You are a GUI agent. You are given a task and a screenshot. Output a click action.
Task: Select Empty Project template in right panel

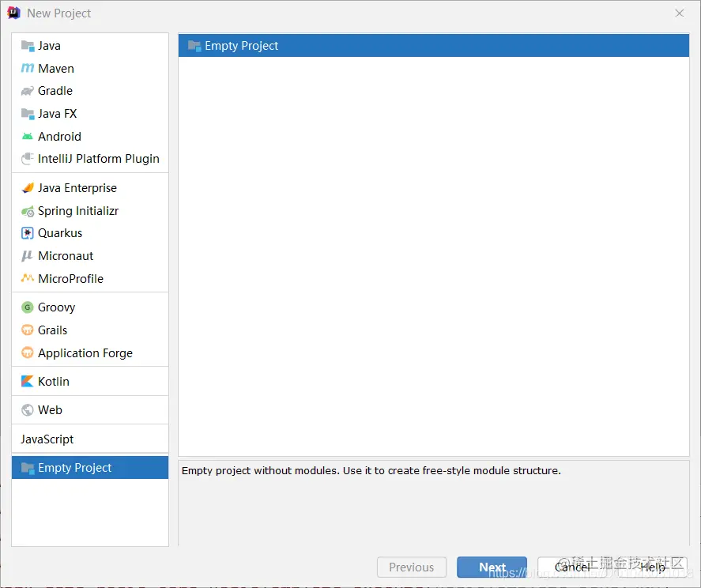[434, 46]
